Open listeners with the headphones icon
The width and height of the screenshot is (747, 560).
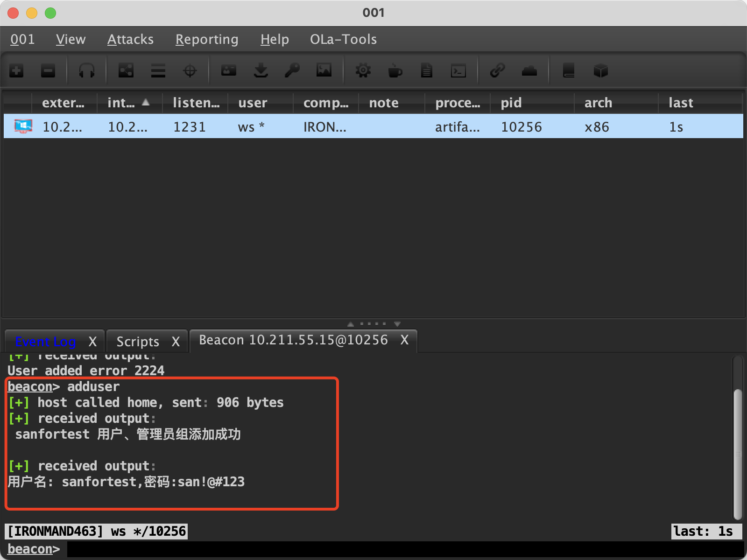point(87,71)
